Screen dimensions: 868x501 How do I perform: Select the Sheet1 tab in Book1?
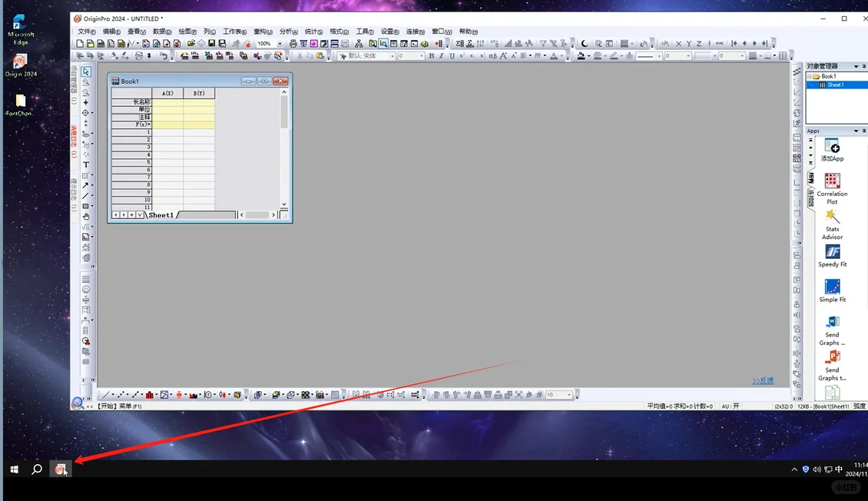click(161, 215)
